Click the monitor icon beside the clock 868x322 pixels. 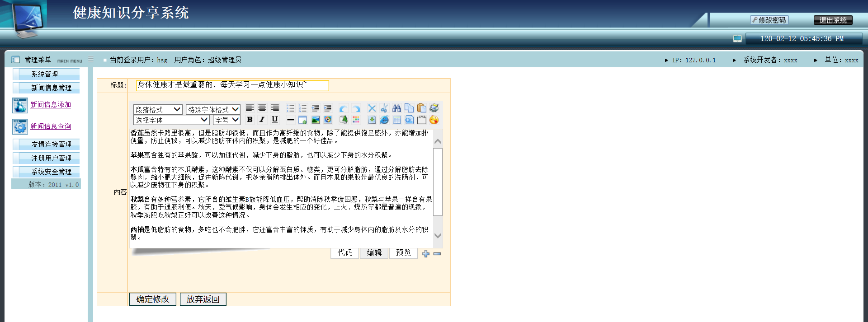[x=737, y=39]
